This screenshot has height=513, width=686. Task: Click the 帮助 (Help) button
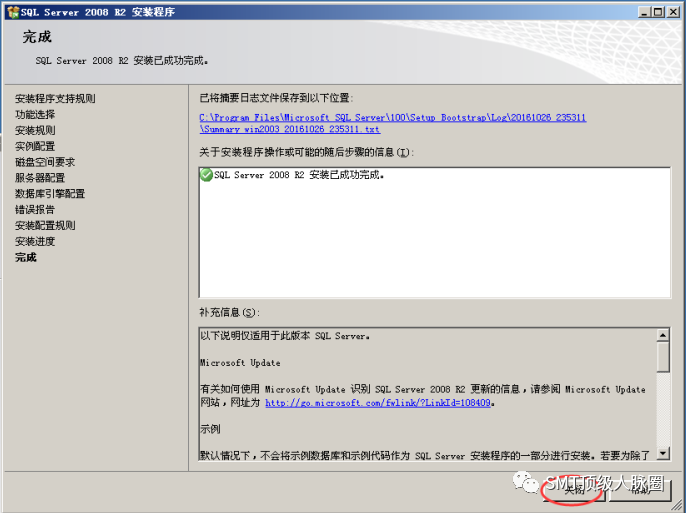point(640,490)
